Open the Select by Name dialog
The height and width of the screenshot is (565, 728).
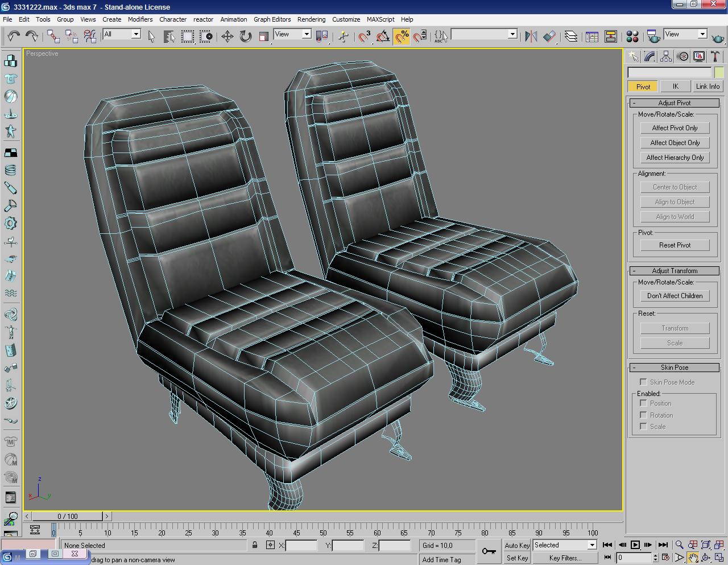point(168,36)
